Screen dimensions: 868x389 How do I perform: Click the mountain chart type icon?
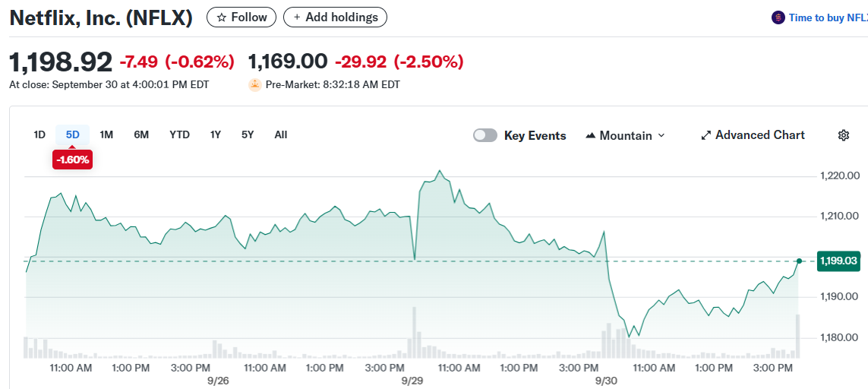591,135
